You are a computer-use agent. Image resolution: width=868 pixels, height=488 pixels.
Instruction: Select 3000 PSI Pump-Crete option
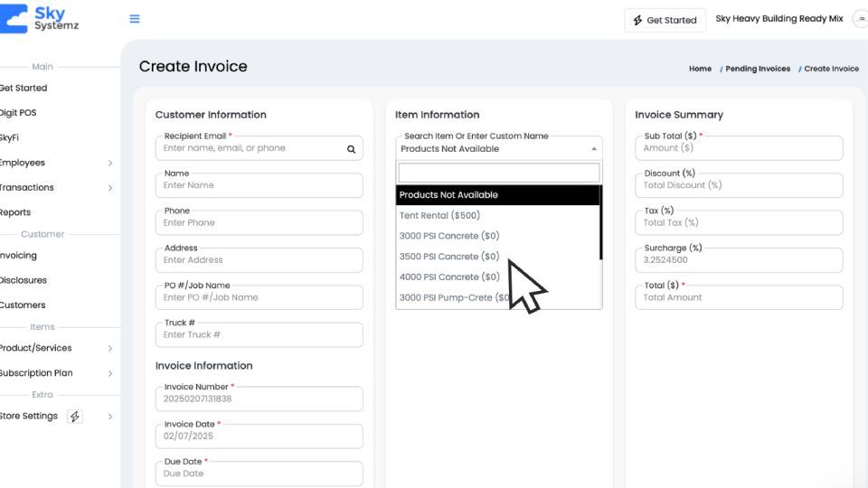tap(497, 297)
